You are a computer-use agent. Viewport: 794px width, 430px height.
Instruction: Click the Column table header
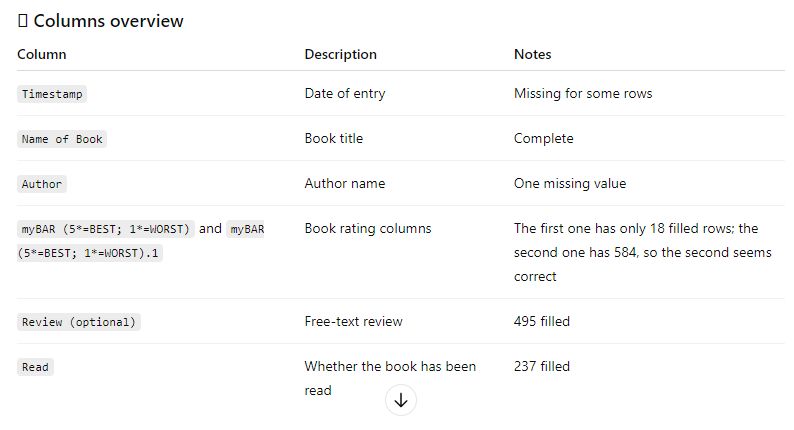(42, 54)
